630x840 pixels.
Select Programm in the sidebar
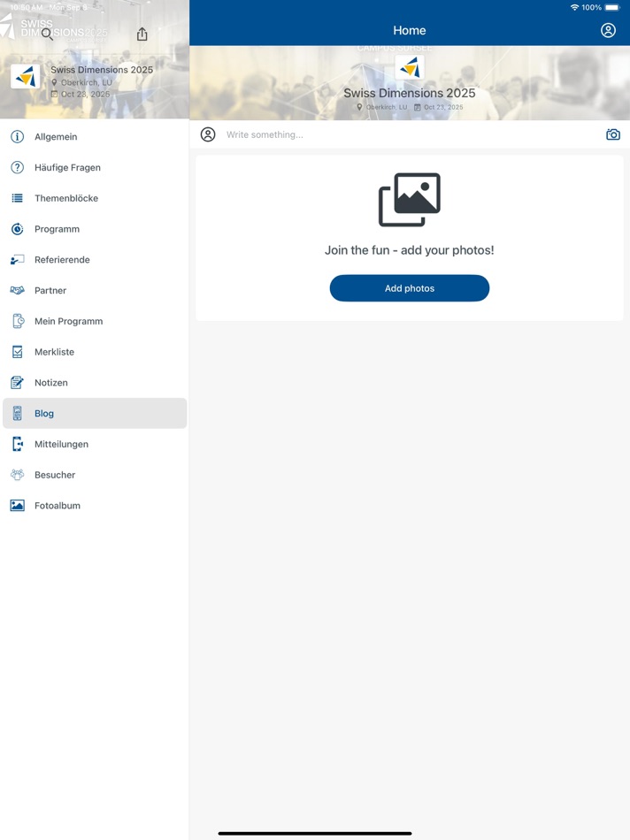coord(95,229)
